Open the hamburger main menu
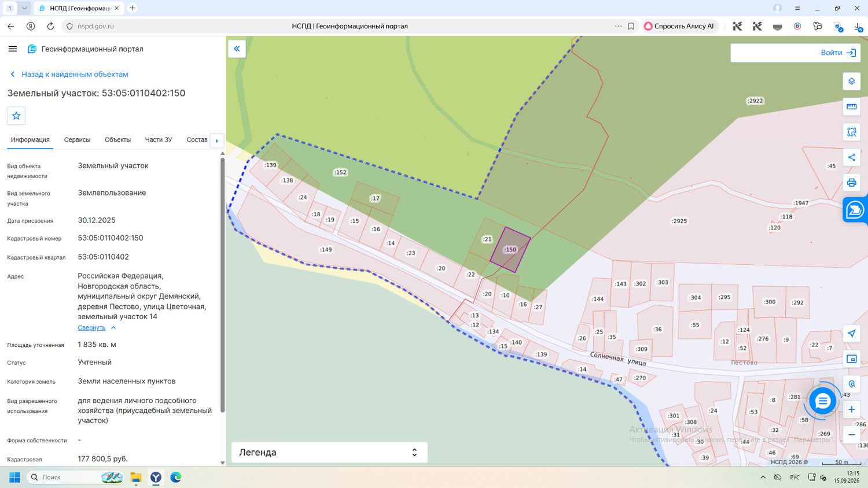The image size is (868, 488). [x=13, y=49]
